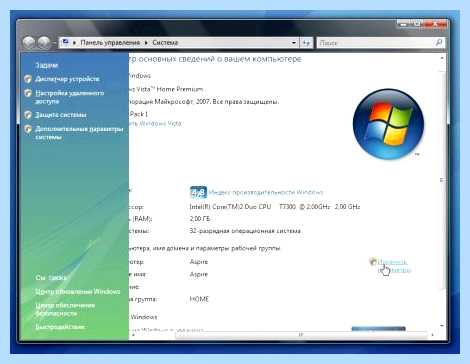Click the HOME workgroup value

pos(199,299)
